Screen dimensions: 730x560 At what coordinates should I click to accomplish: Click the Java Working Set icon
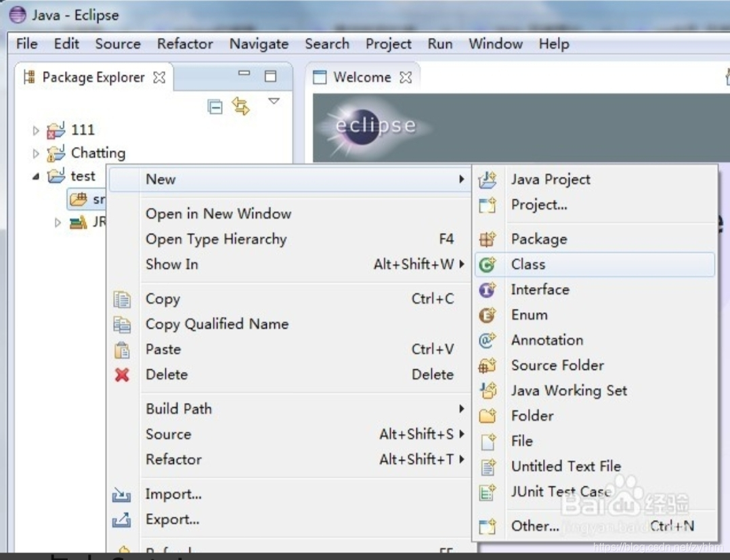coord(488,391)
